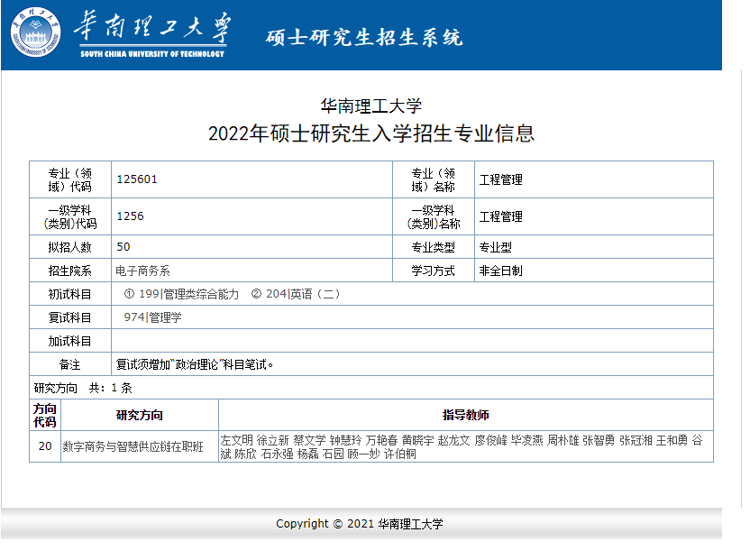
Task: Click the 拟招人数 label
Action: (x=69, y=247)
